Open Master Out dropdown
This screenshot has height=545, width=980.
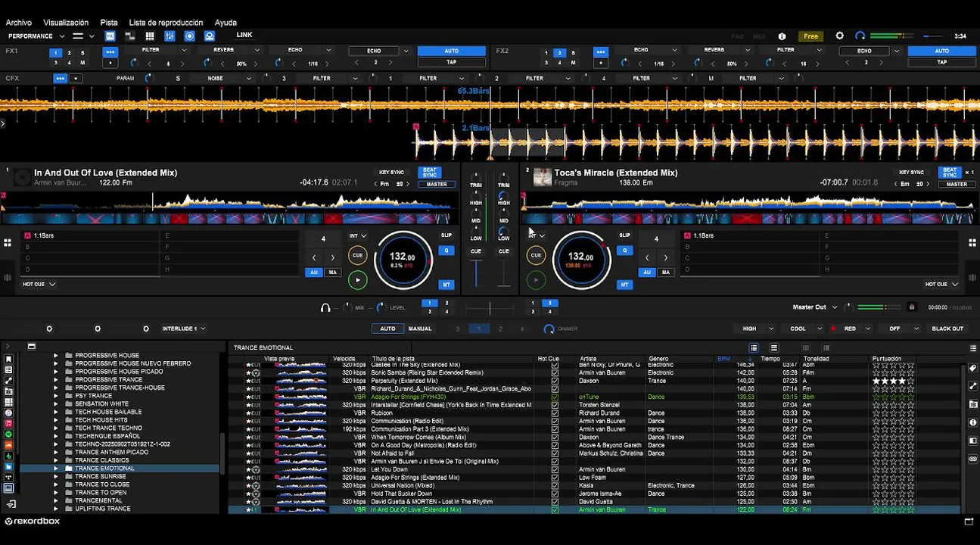tap(815, 307)
